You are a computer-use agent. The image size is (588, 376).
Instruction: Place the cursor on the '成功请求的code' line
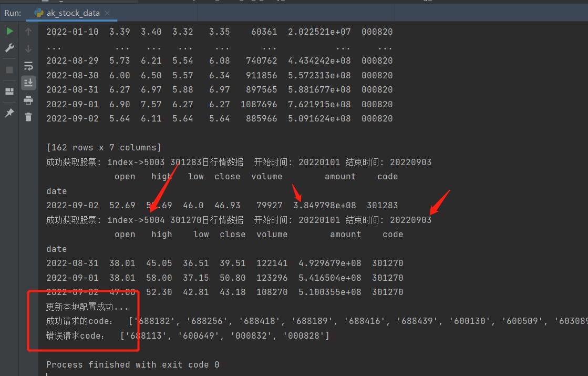(x=79, y=321)
